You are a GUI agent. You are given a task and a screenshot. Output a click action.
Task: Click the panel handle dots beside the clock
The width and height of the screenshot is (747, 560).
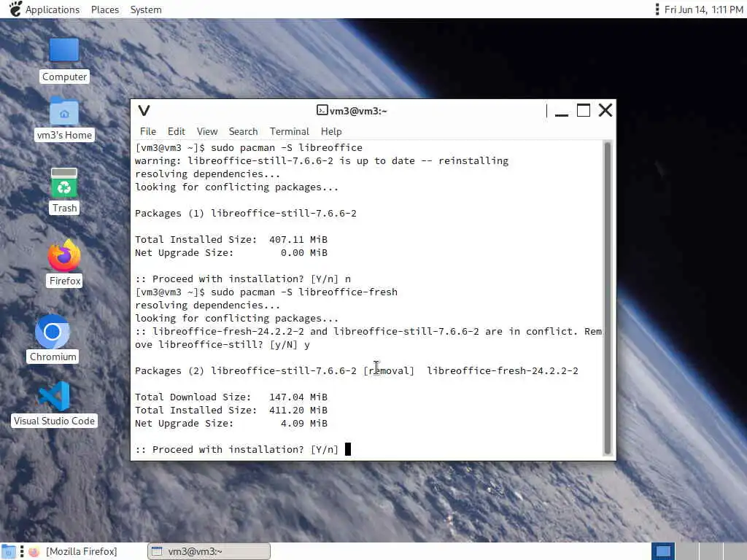click(657, 9)
